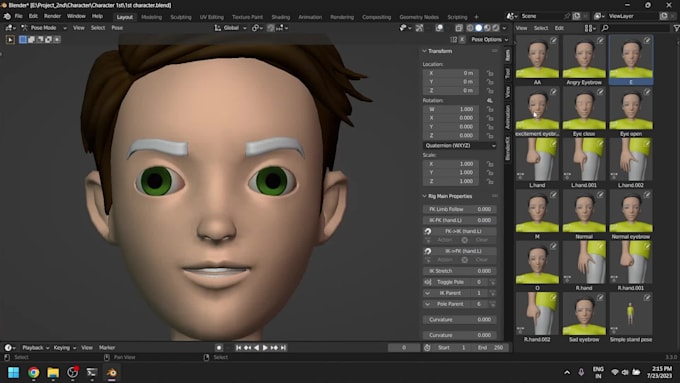The height and width of the screenshot is (383, 680).
Task: Select the Eye close pose asset
Action: pyautogui.click(x=584, y=112)
